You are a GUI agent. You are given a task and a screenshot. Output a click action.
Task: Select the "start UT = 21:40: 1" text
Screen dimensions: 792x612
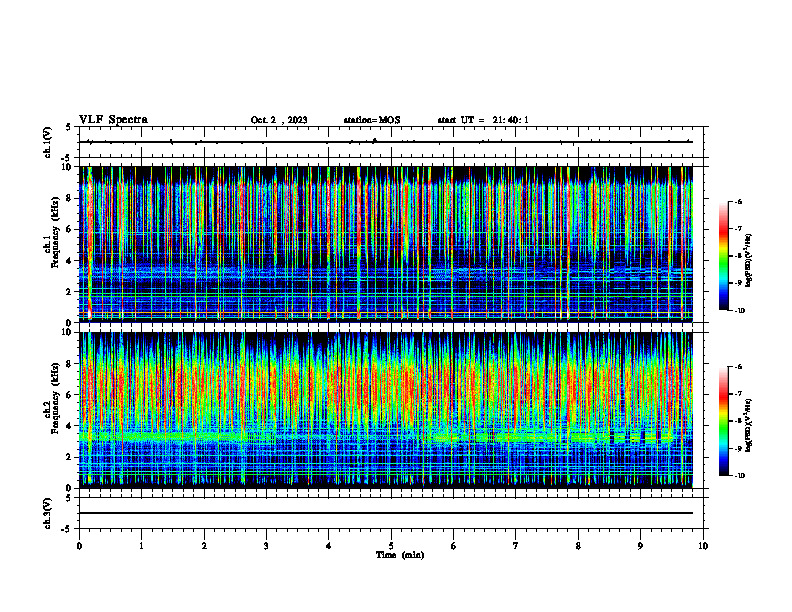pos(483,120)
